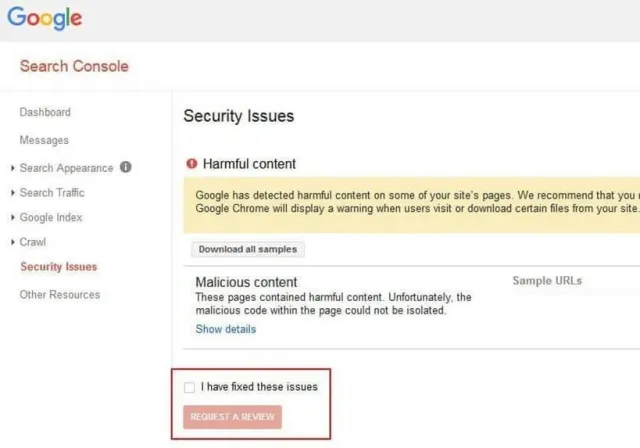The height and width of the screenshot is (448, 640).
Task: Check the 'I have fixed these issues' box
Action: [x=190, y=386]
